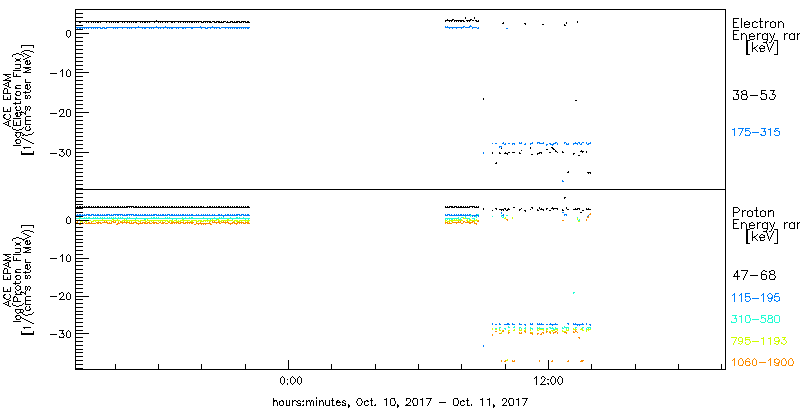Click the 1060-1900 proton energy legend label
The width and height of the screenshot is (800, 410).
coord(763,363)
